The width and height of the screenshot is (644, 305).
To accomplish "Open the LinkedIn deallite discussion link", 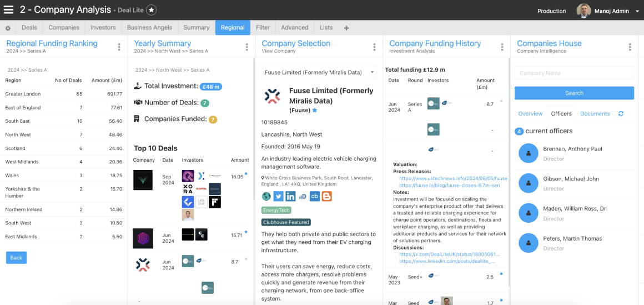I will (447, 261).
